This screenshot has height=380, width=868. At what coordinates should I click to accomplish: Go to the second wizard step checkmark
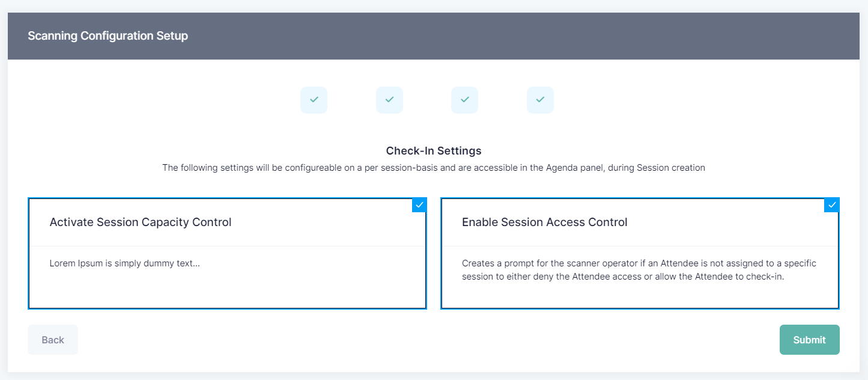coord(389,100)
